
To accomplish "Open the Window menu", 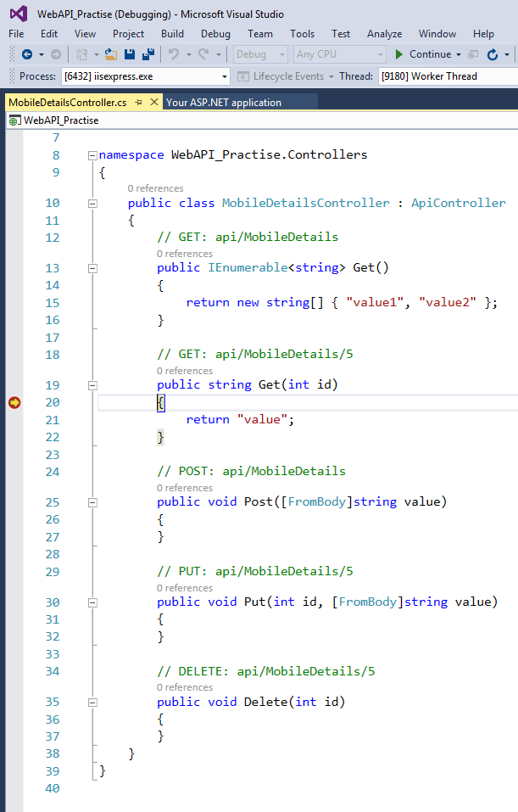I will (x=437, y=34).
